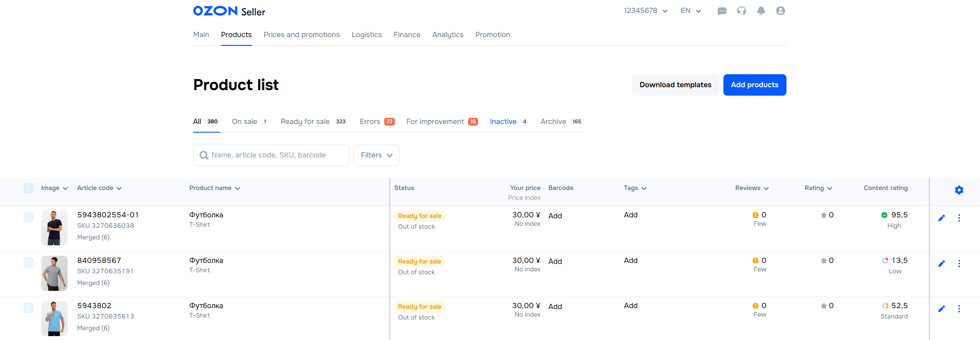Toggle the select-all checkbox in header
Screen dimensions: 980x340
pos(29,188)
